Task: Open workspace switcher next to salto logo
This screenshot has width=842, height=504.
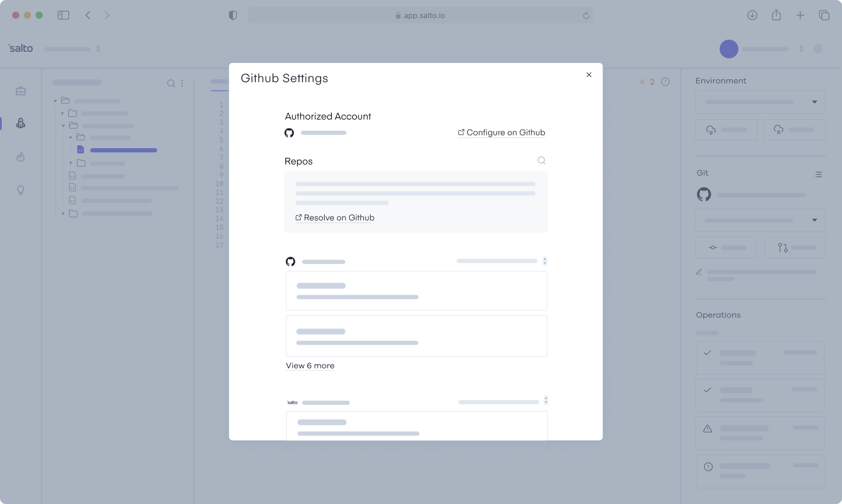Action: (98, 49)
